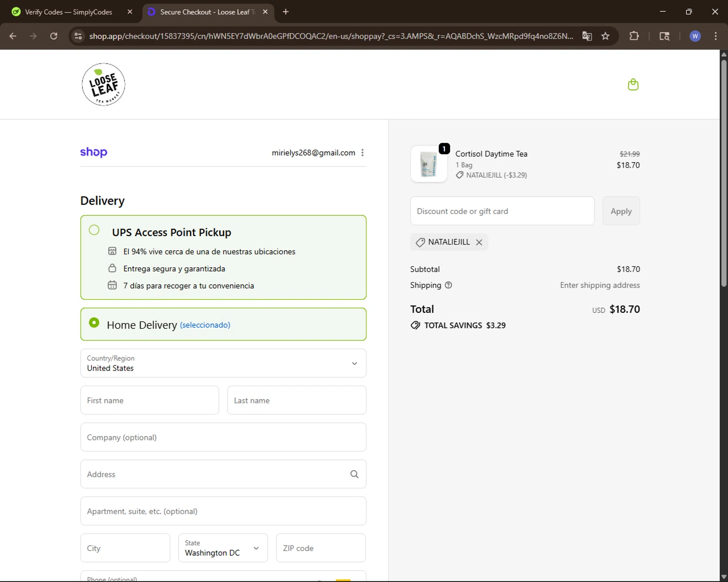This screenshot has height=582, width=728.
Task: Click the Company (optional) field
Action: (x=223, y=437)
